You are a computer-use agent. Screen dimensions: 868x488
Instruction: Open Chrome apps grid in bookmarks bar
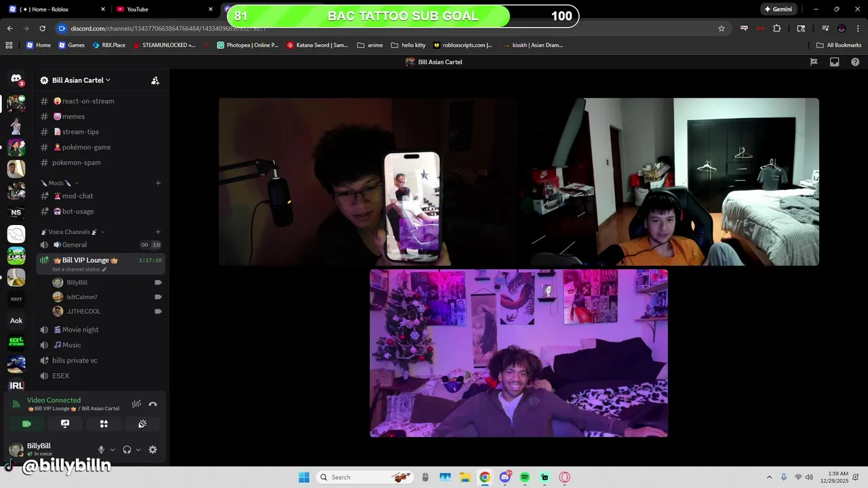9,45
